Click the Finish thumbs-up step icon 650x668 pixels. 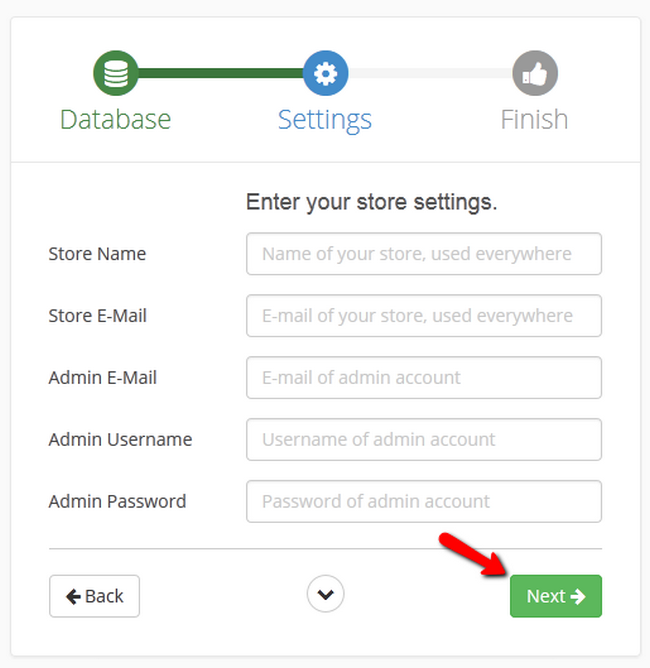click(534, 73)
